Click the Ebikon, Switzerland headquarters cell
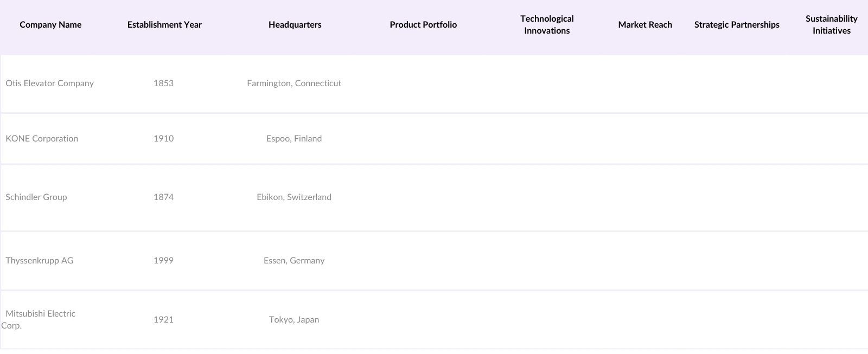The width and height of the screenshot is (868, 354). tap(294, 197)
